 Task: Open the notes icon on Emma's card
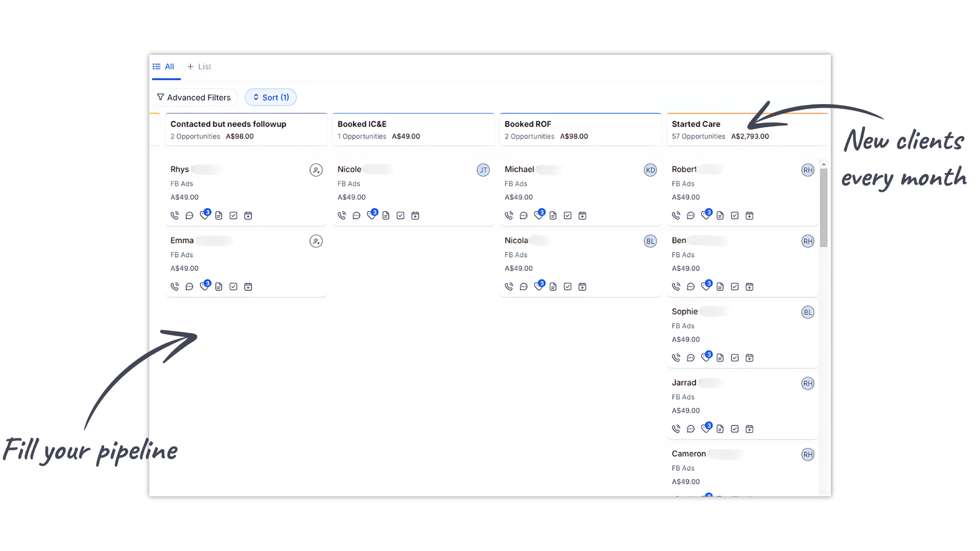218,287
